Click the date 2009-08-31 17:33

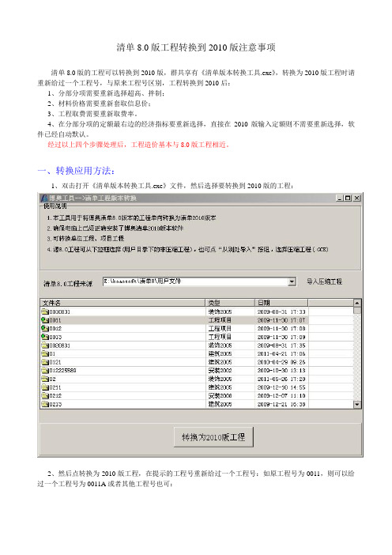(281, 311)
